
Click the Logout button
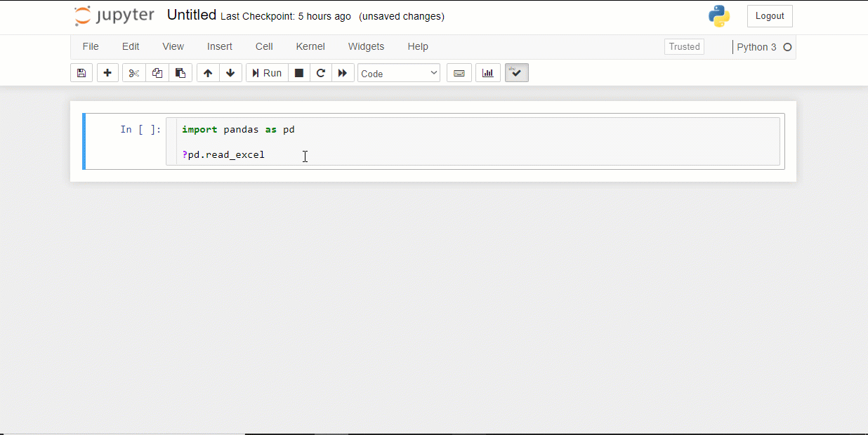770,16
